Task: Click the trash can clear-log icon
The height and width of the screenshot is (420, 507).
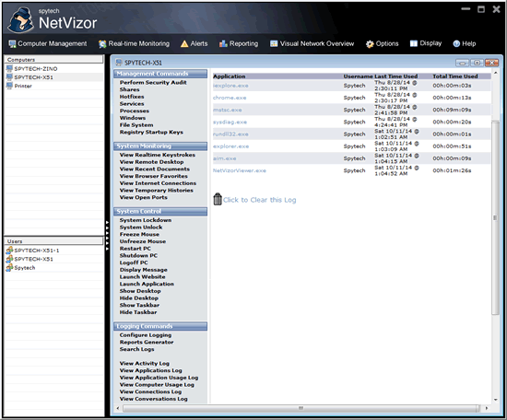Action: (x=218, y=199)
